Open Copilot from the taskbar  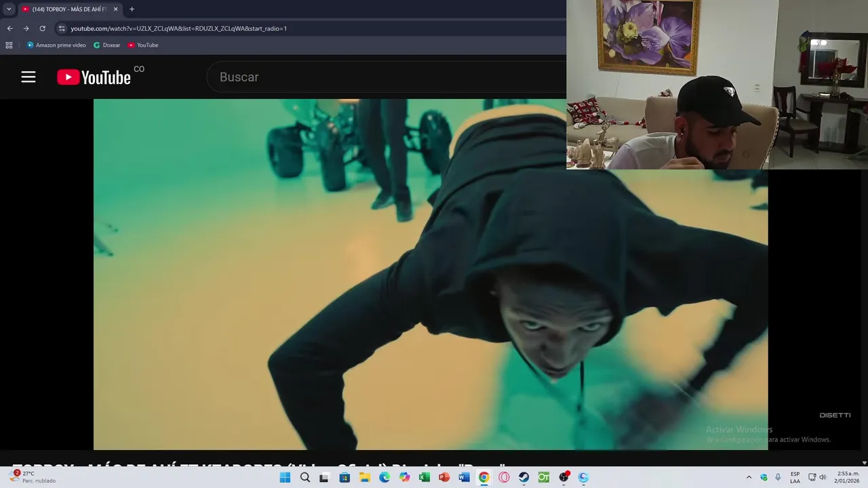point(404,477)
